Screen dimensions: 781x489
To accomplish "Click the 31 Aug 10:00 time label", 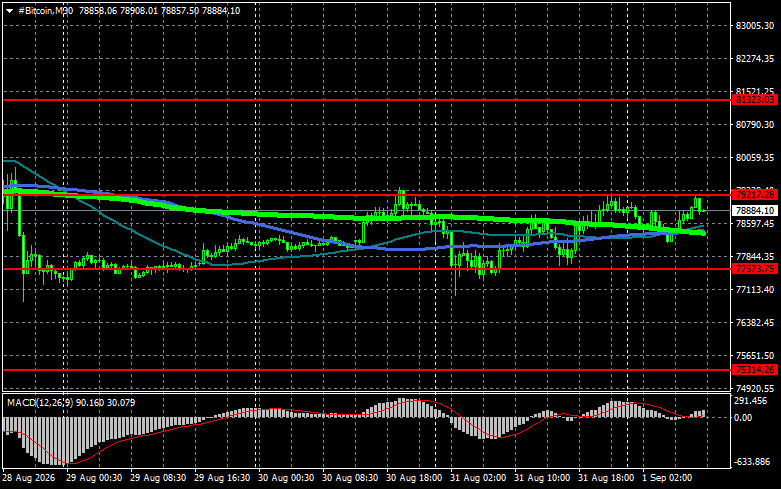I will click(x=542, y=478).
